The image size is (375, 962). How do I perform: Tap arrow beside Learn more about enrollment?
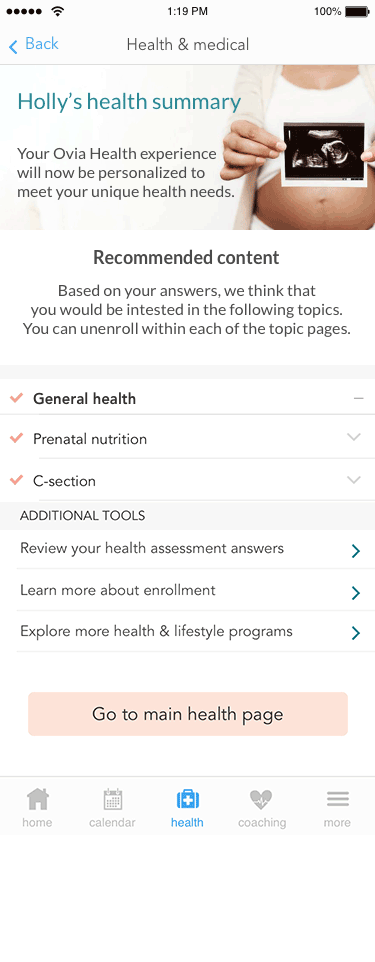coord(355,593)
